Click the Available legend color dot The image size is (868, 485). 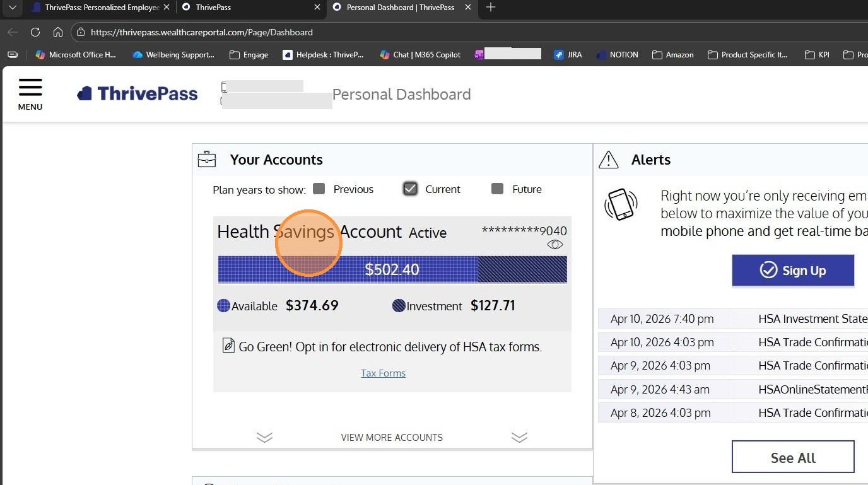[x=223, y=306]
